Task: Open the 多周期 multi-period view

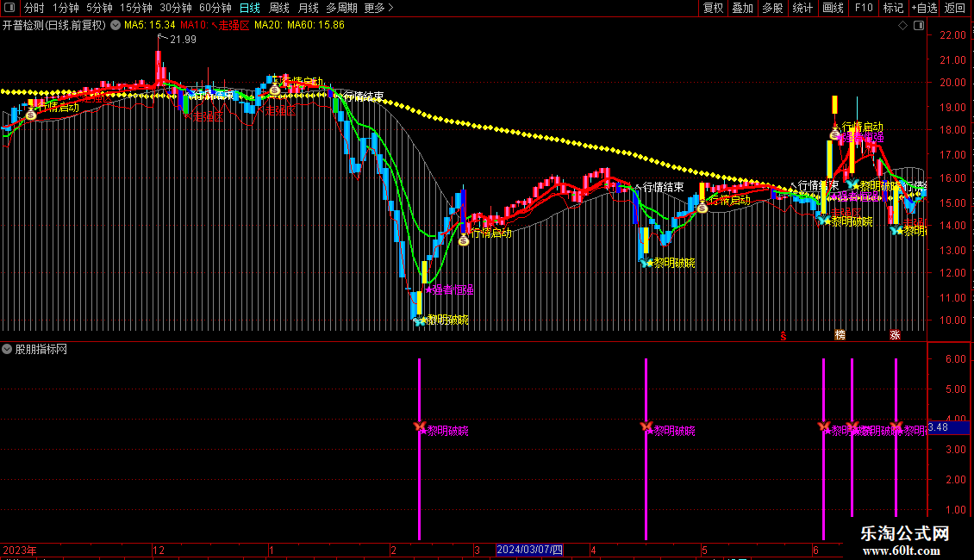Action: [341, 8]
